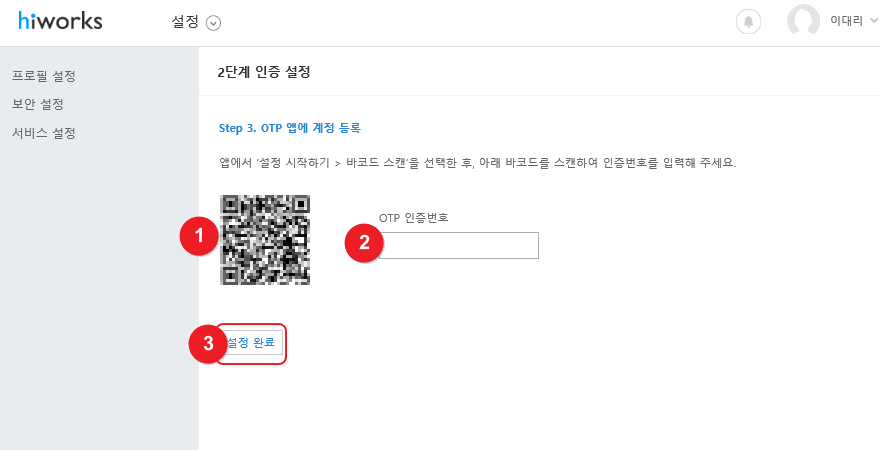Click the barcode scan instruction sentence

tap(478, 163)
